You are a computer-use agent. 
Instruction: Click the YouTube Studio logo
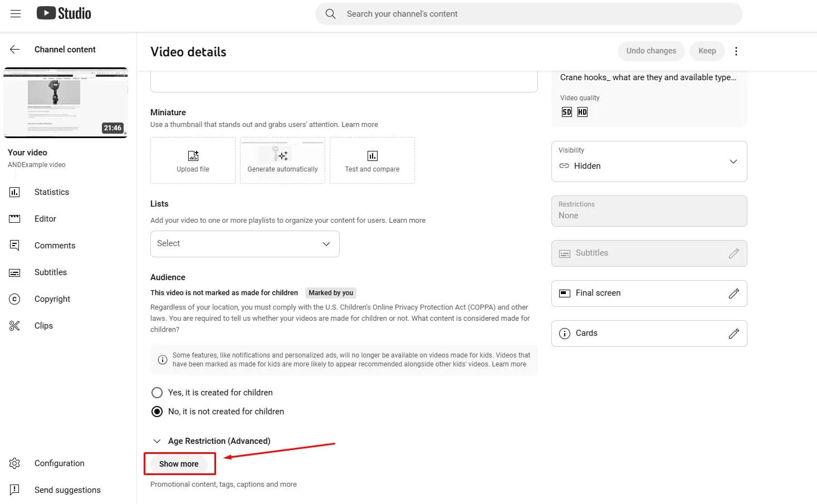tap(64, 13)
